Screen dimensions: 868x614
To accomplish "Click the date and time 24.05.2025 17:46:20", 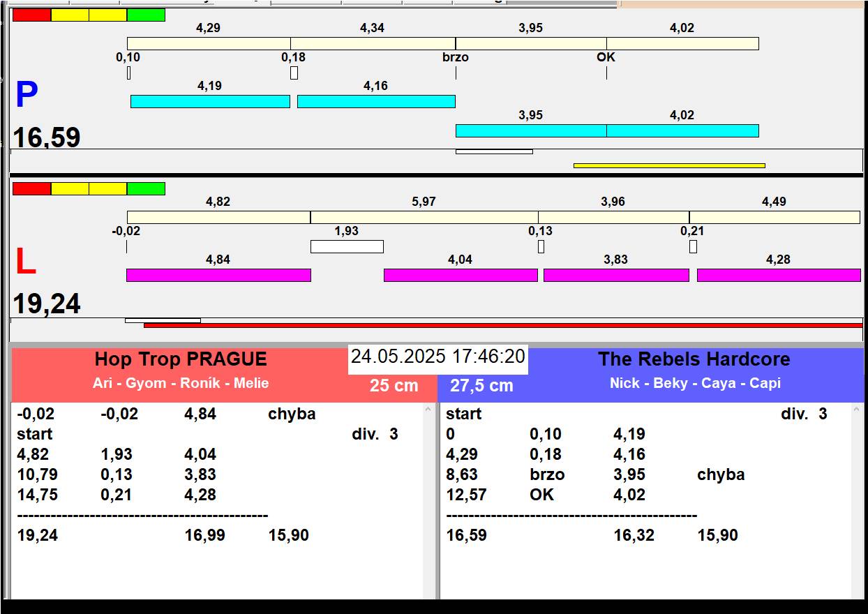I will click(x=437, y=357).
